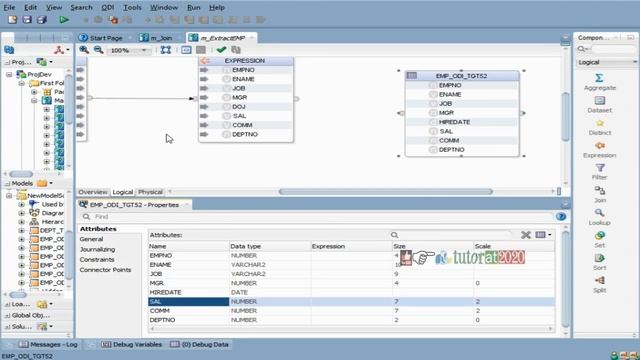Click the Find field in Properties

[x=317, y=216]
